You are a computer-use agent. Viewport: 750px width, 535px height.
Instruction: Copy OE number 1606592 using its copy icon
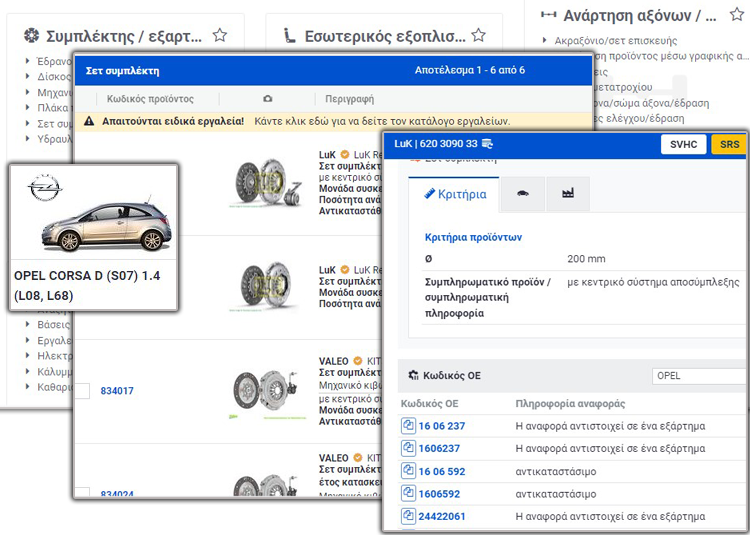(x=408, y=493)
